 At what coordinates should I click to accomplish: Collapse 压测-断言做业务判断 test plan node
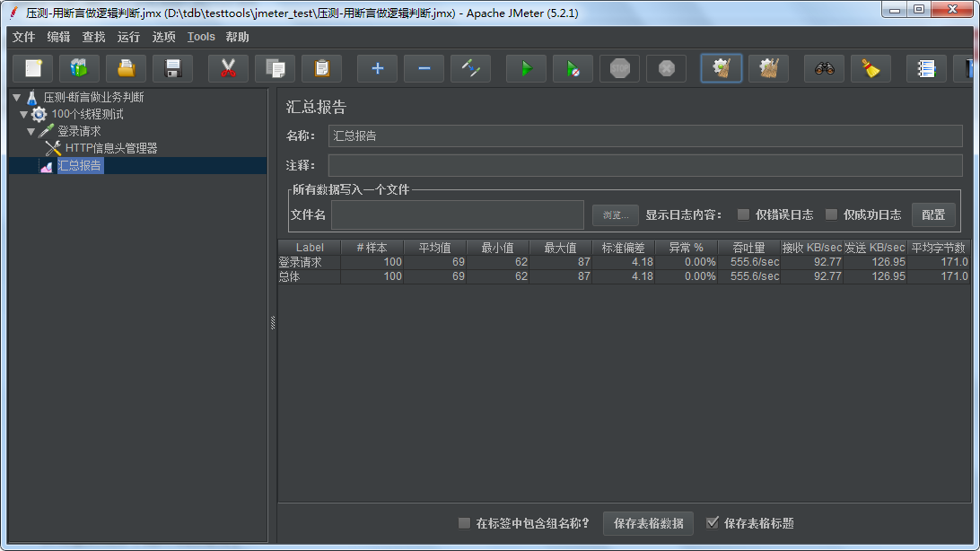17,98
